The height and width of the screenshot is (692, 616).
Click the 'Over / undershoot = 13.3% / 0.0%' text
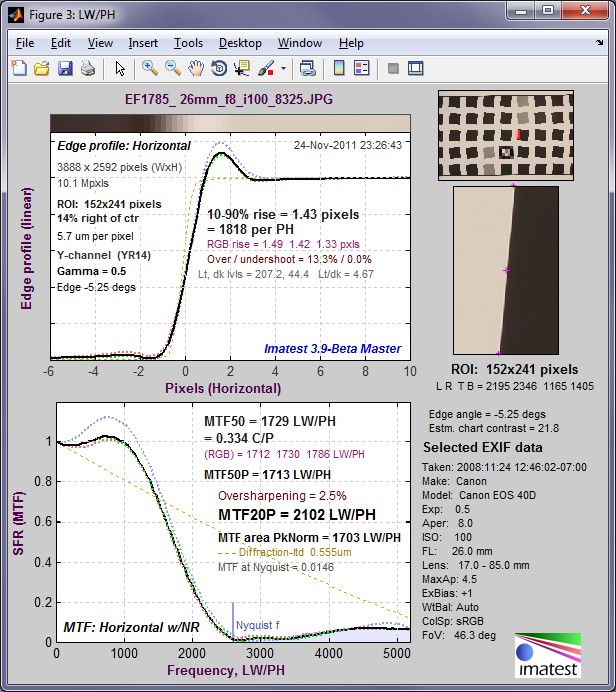coord(289,259)
